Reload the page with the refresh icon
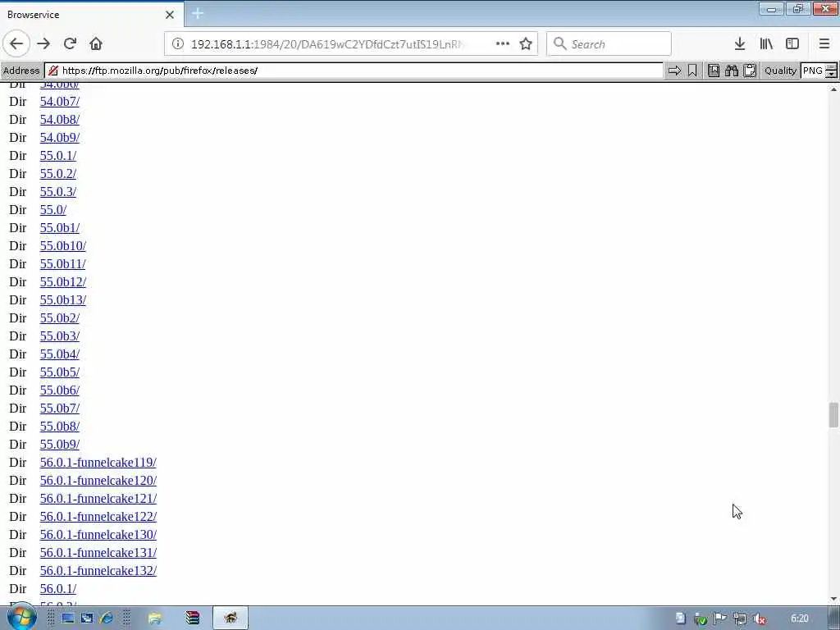The width and height of the screenshot is (840, 630). coord(70,43)
